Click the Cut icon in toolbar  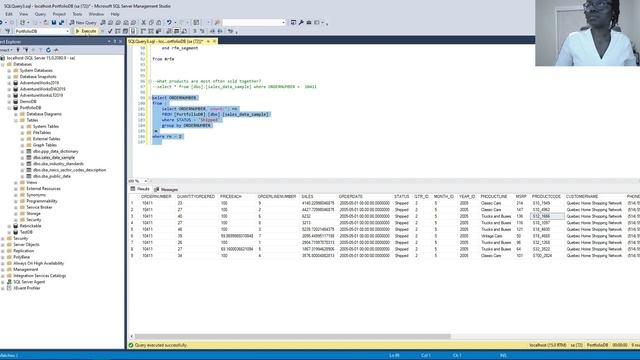pyautogui.click(x=144, y=22)
